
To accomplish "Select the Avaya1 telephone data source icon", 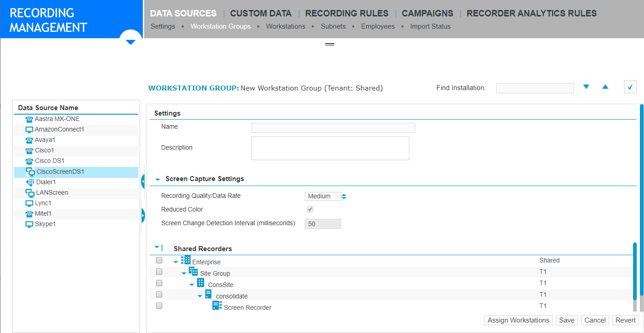I will pos(29,140).
